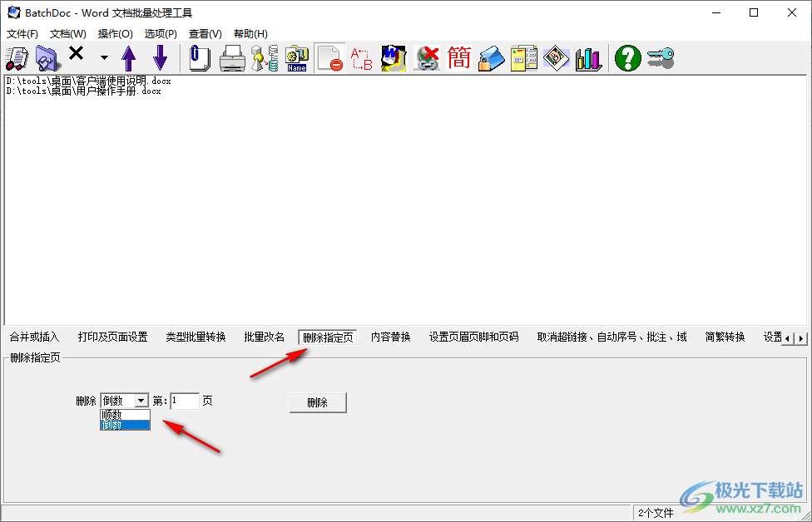
Task: Open the 文件(F) menu
Action: [x=22, y=33]
